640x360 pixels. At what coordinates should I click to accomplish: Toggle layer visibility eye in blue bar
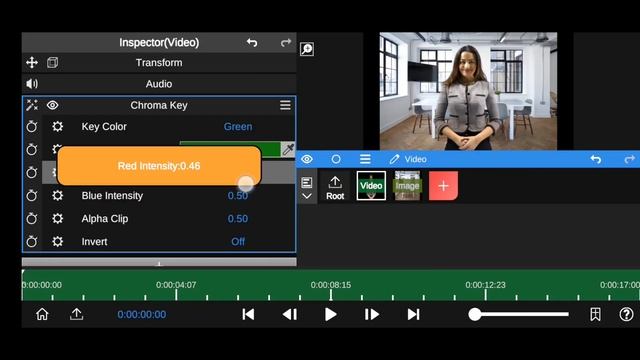(307, 159)
